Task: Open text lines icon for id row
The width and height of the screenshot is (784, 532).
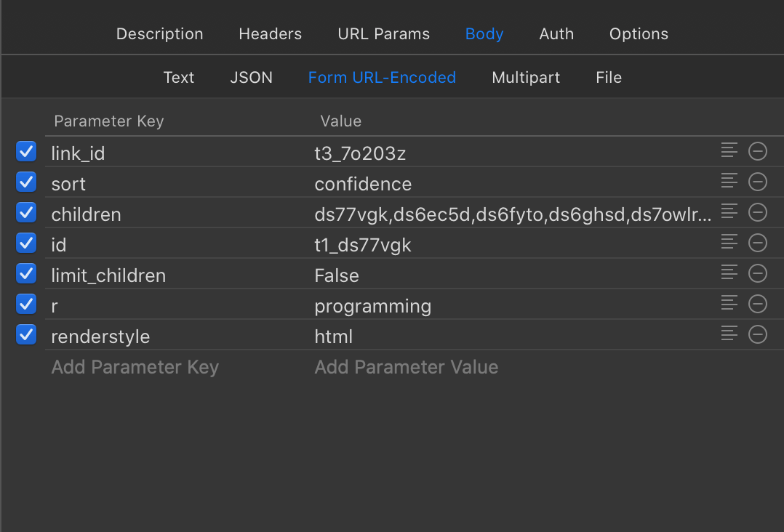Action: tap(729, 242)
